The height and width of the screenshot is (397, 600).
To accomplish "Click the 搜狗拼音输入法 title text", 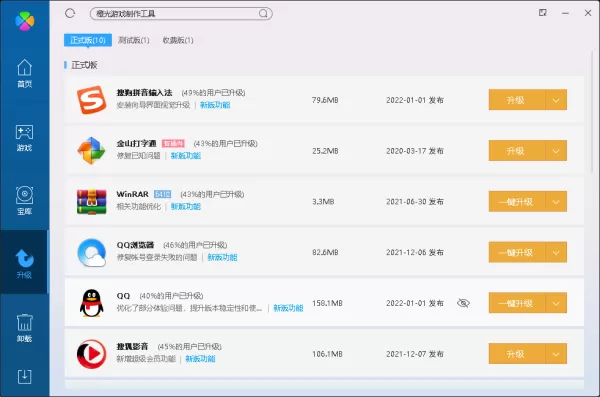I will [x=144, y=93].
